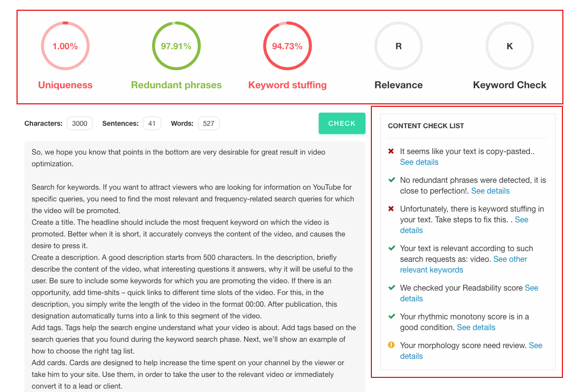
Task: Click the CONTENT CHECK LIST heading
Action: (426, 126)
